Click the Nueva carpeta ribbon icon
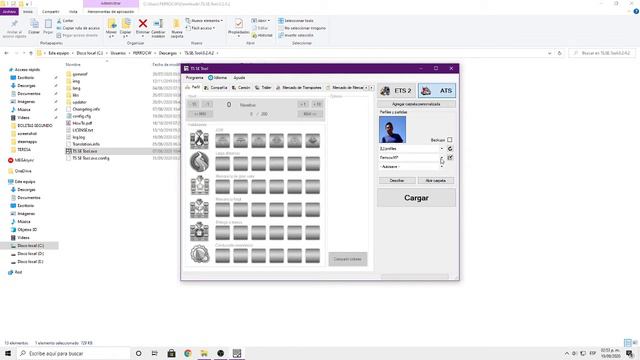This screenshot has width=640, height=360. click(177, 28)
